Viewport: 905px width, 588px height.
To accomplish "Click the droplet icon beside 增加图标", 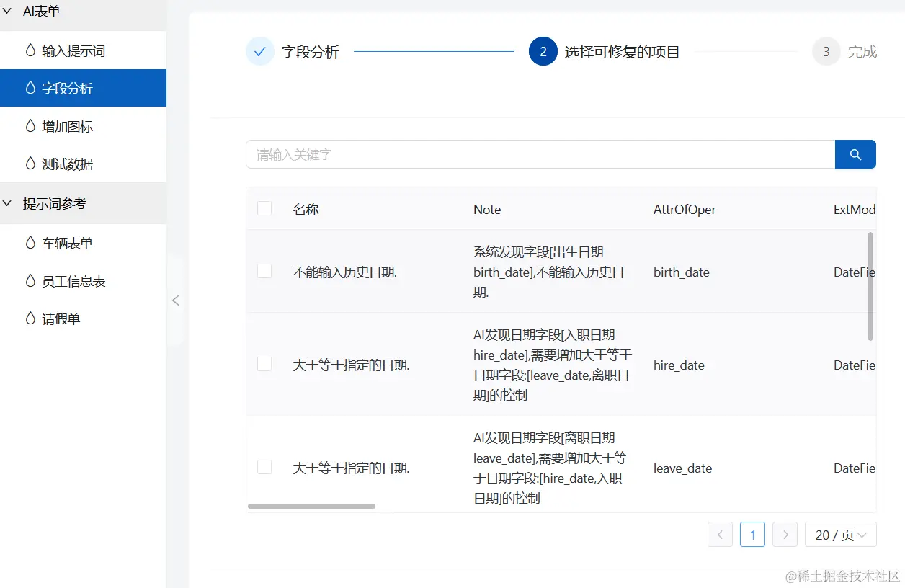I will point(30,126).
